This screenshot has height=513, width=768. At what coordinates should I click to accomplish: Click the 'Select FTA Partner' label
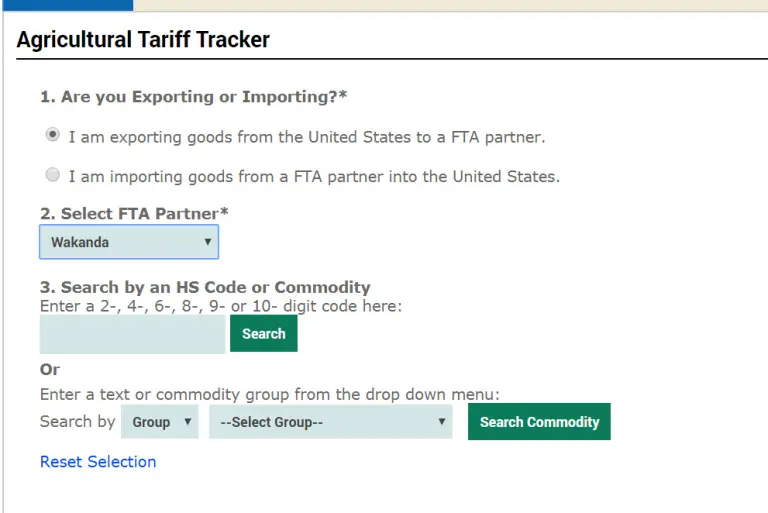tap(134, 214)
